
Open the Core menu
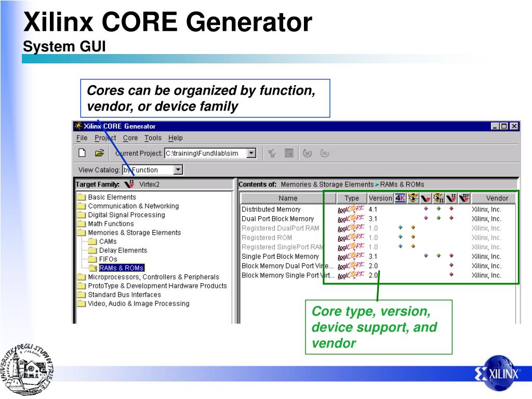point(130,138)
